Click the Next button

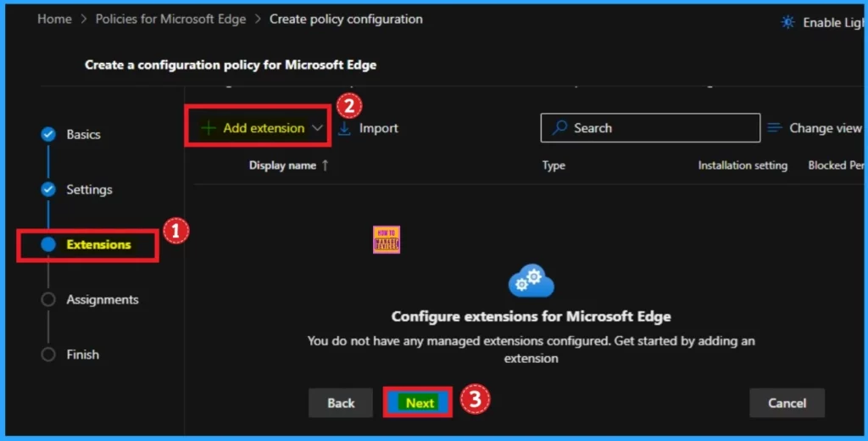pos(418,403)
